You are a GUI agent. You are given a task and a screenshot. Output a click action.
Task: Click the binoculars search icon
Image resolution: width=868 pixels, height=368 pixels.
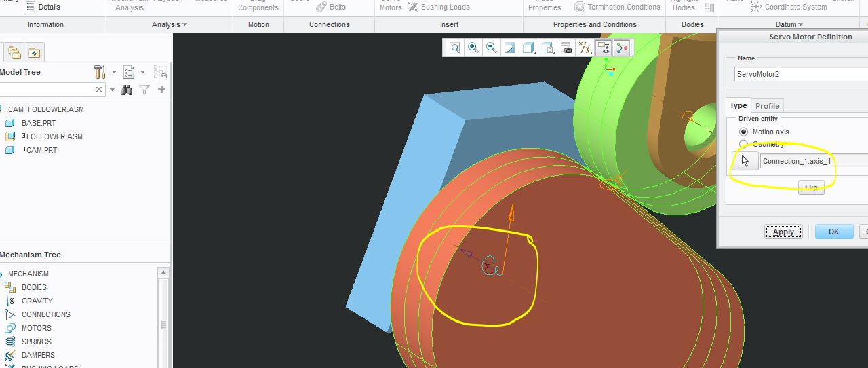(x=127, y=90)
